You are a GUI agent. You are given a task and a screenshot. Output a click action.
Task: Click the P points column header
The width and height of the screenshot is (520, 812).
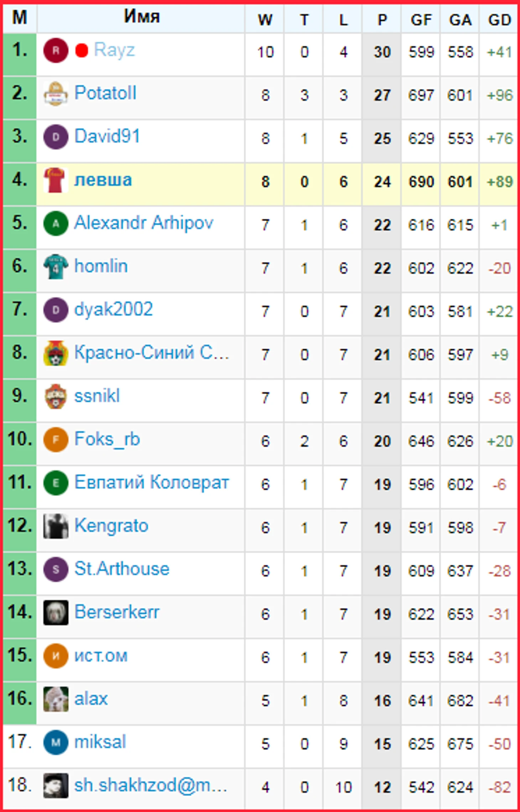pyautogui.click(x=382, y=20)
